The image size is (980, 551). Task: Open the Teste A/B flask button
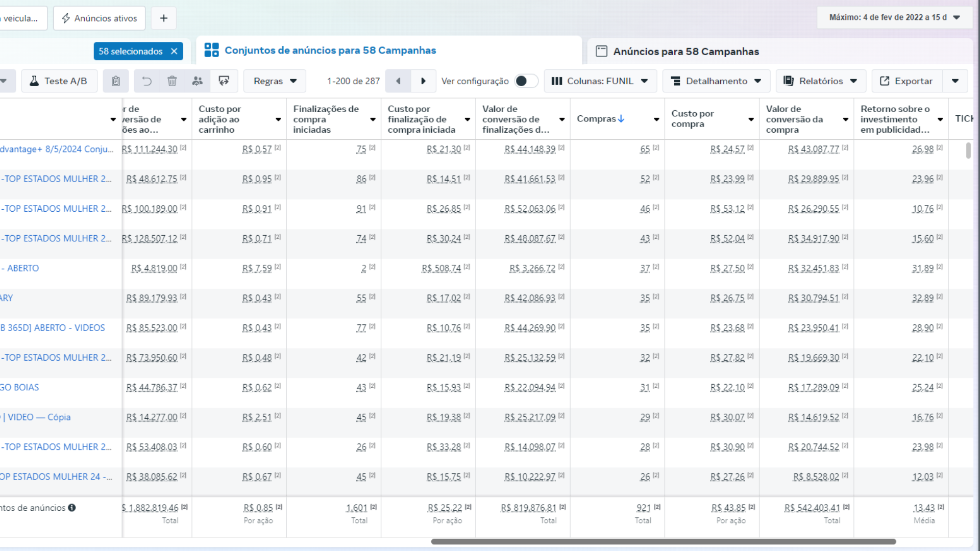coord(59,81)
